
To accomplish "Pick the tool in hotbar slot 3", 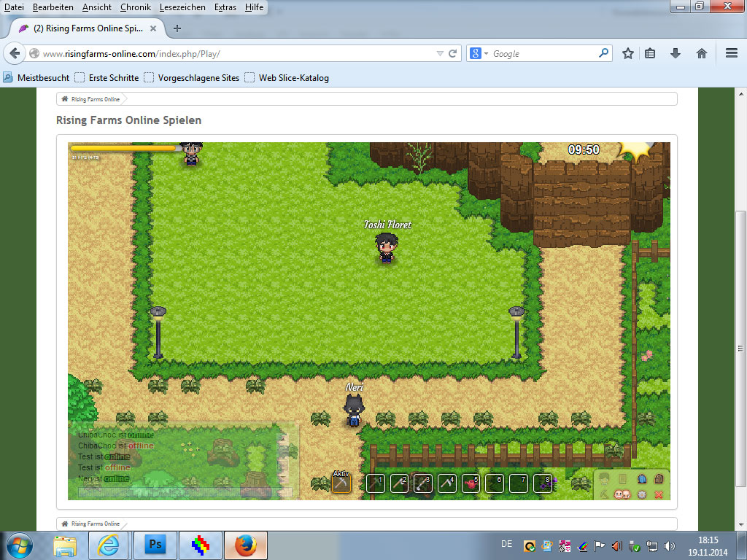I will tap(423, 483).
